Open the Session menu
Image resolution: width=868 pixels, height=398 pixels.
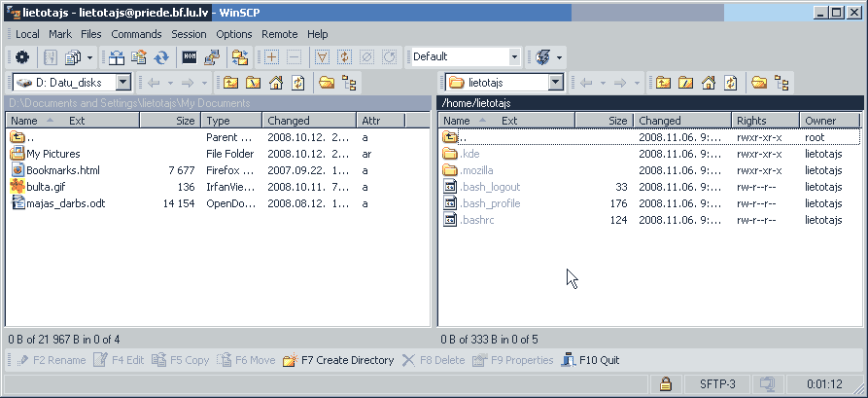pyautogui.click(x=189, y=34)
